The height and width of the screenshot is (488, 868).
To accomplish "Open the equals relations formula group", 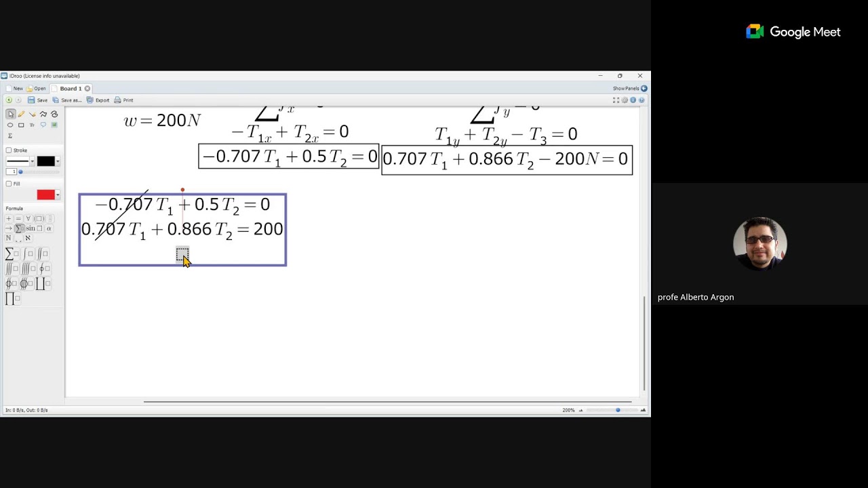I will (18, 218).
